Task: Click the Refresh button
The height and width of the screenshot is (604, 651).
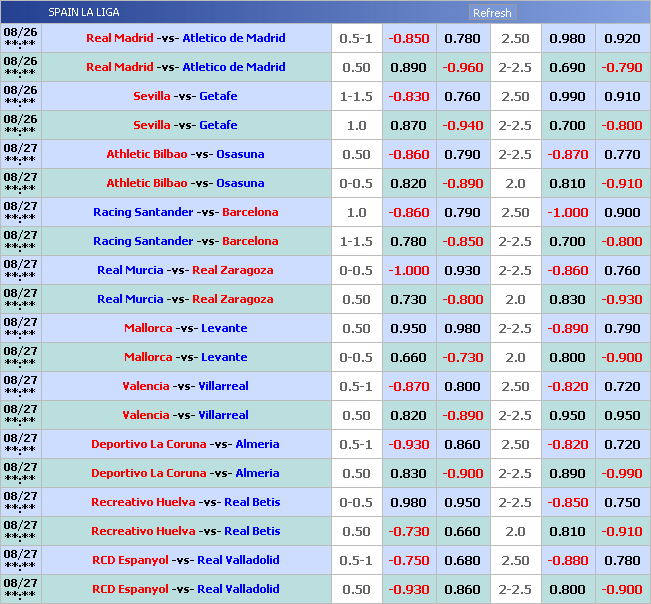Action: click(x=492, y=13)
